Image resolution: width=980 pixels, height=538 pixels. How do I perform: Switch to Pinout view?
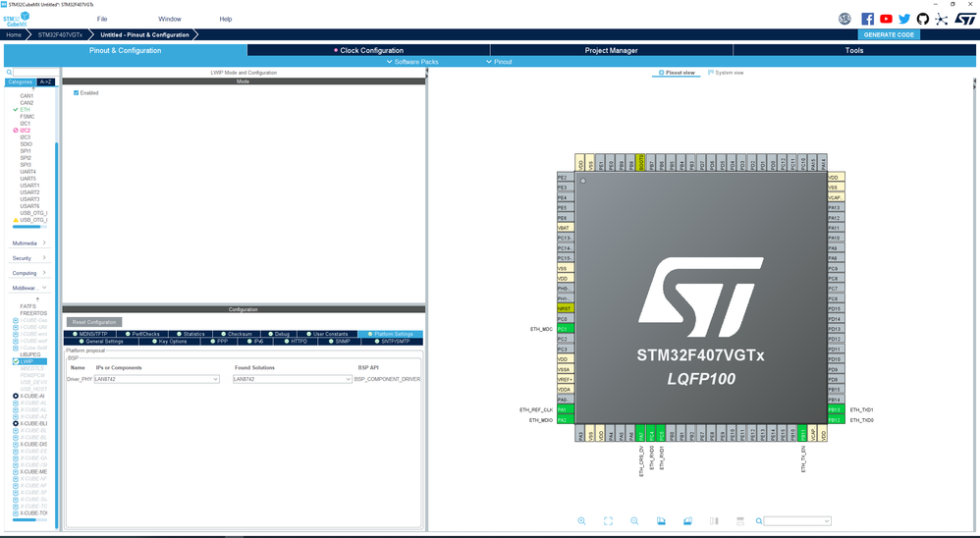coord(677,73)
